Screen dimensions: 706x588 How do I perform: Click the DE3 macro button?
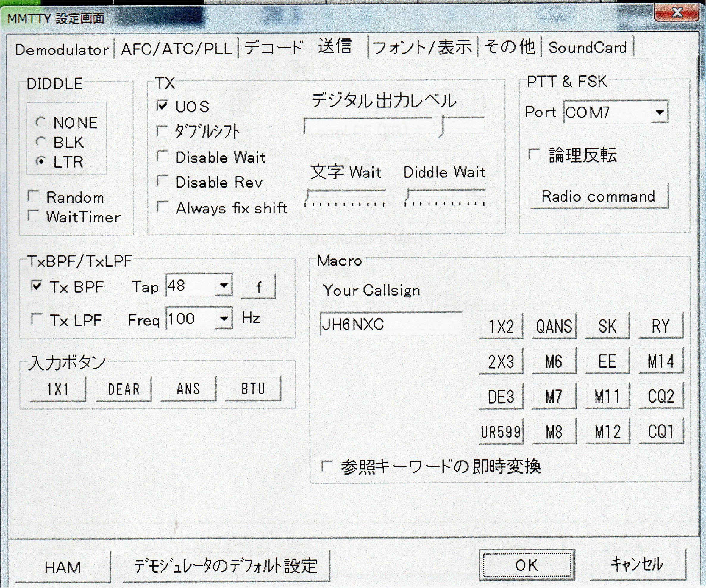(501, 396)
